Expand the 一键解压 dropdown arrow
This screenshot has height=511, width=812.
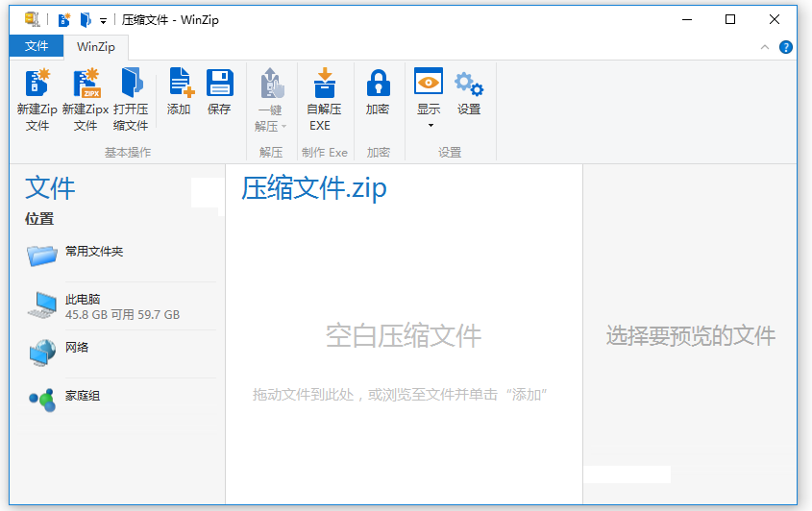(x=283, y=127)
